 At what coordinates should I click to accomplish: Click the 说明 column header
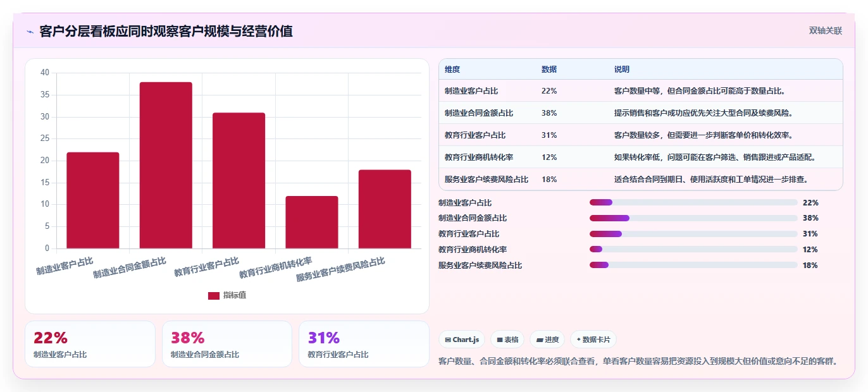(x=622, y=70)
